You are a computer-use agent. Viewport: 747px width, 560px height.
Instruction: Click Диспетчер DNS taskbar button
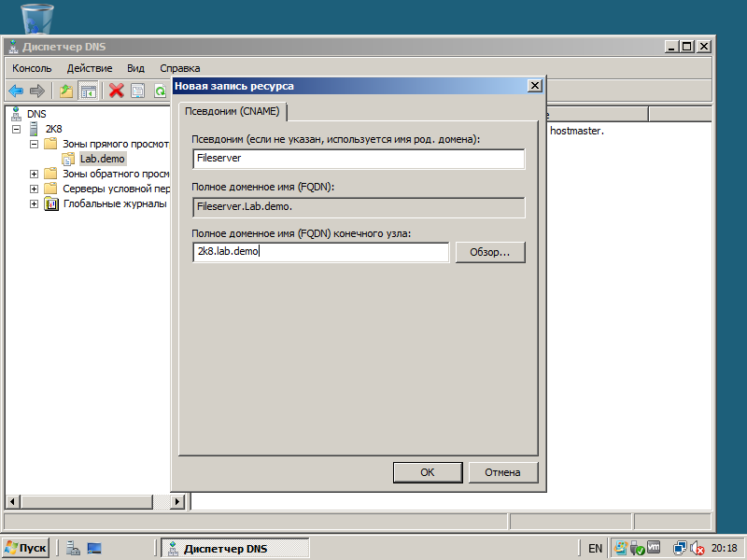click(x=234, y=548)
